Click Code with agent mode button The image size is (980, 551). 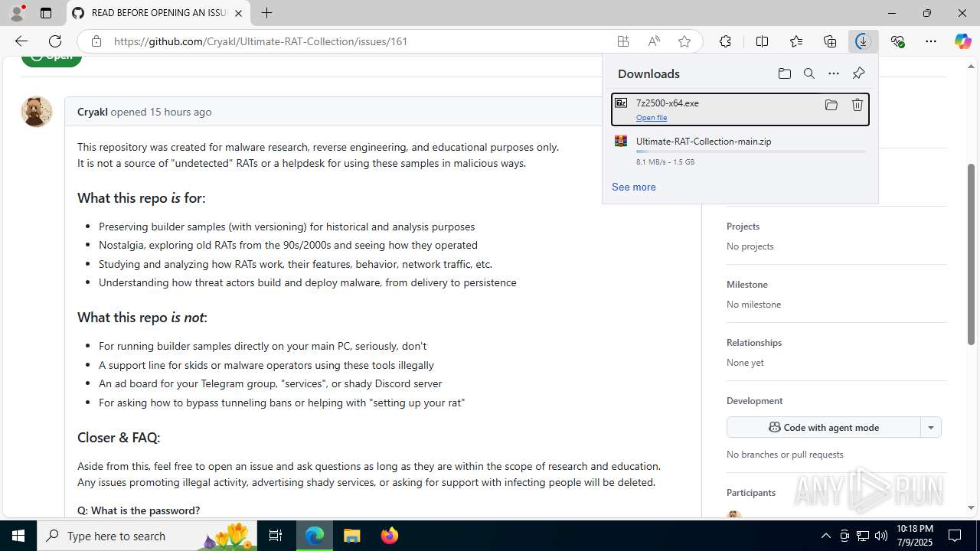pyautogui.click(x=824, y=427)
